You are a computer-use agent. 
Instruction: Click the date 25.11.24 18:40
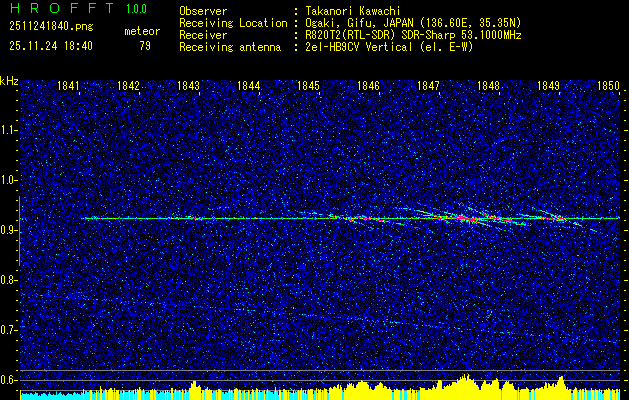(x=51, y=46)
